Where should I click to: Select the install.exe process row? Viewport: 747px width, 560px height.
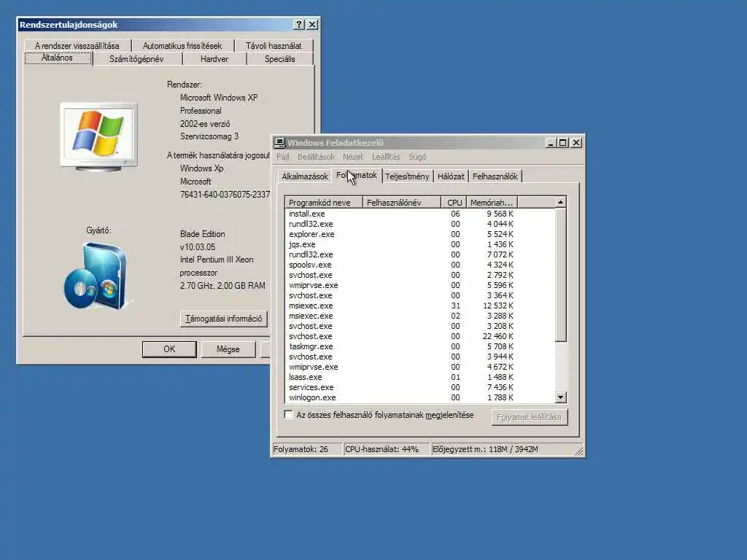tap(420, 214)
